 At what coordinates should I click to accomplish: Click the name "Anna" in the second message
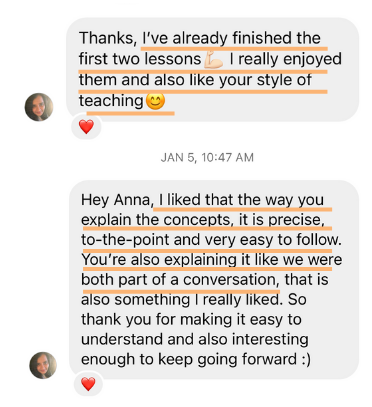coord(133,200)
